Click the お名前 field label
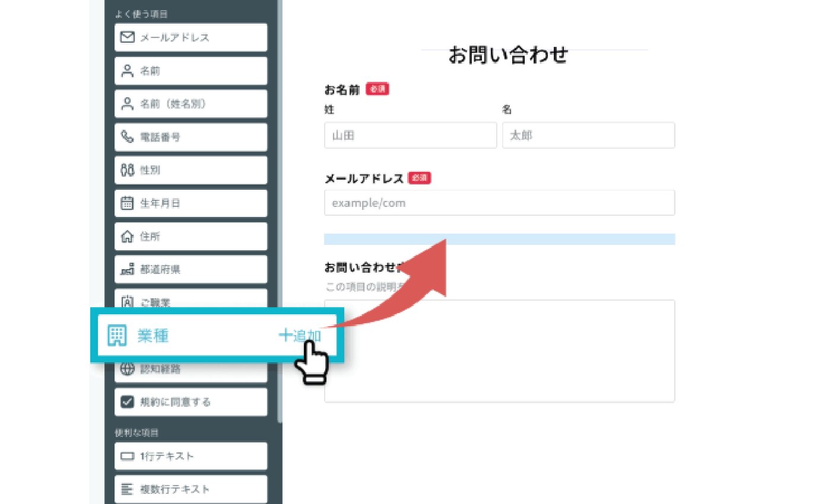 pyautogui.click(x=342, y=90)
